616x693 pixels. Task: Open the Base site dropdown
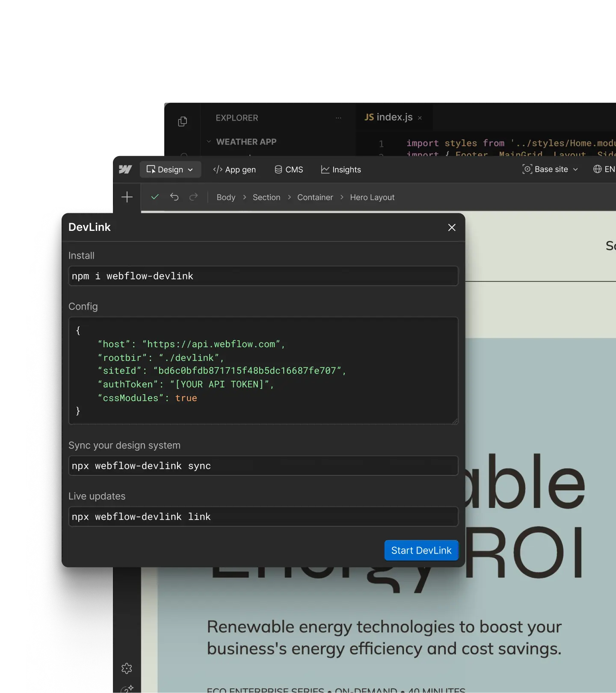[x=550, y=169]
